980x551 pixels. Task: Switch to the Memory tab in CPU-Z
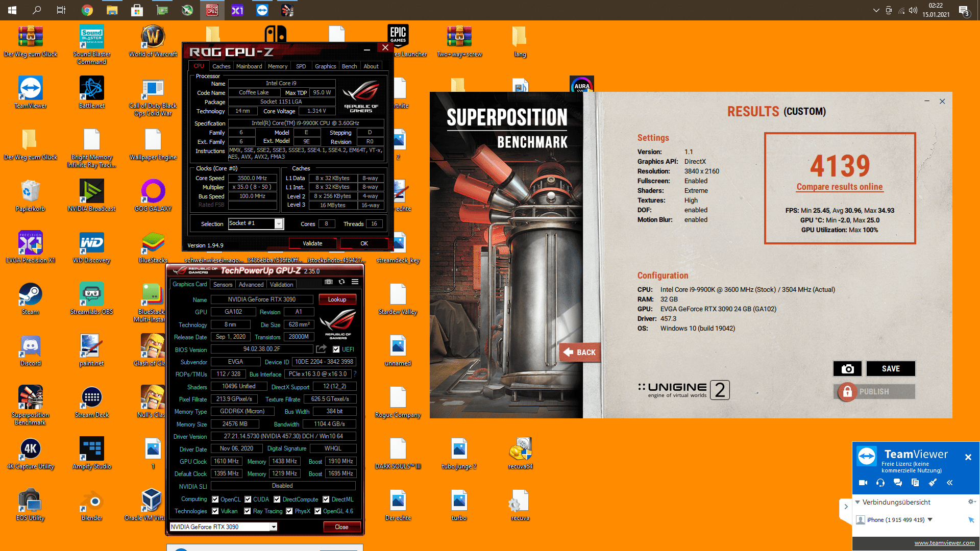point(278,66)
